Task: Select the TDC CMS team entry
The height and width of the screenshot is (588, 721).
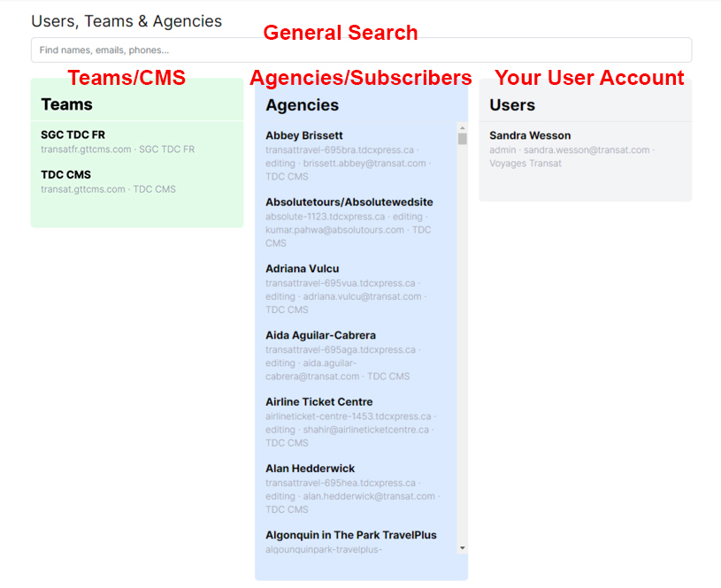Action: click(x=65, y=175)
